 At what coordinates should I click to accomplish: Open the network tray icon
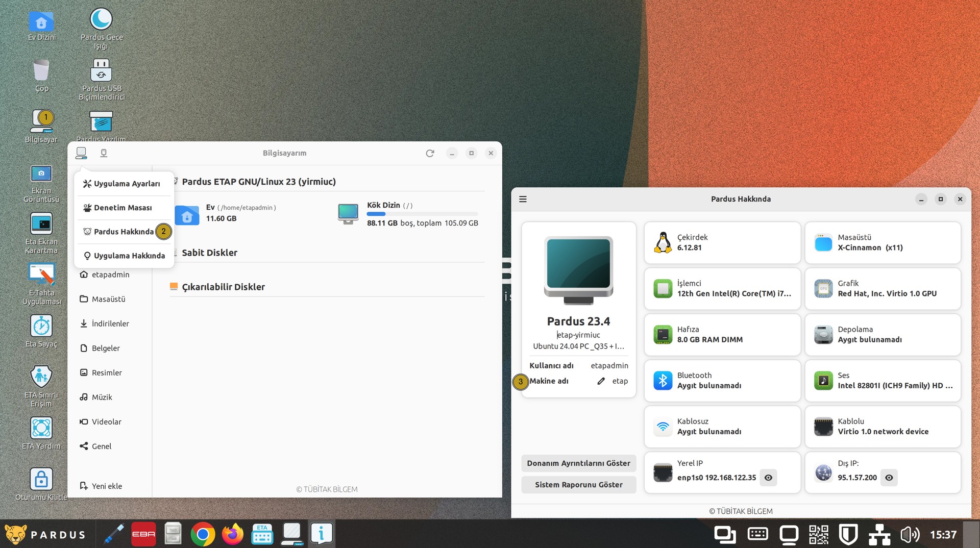point(879,534)
